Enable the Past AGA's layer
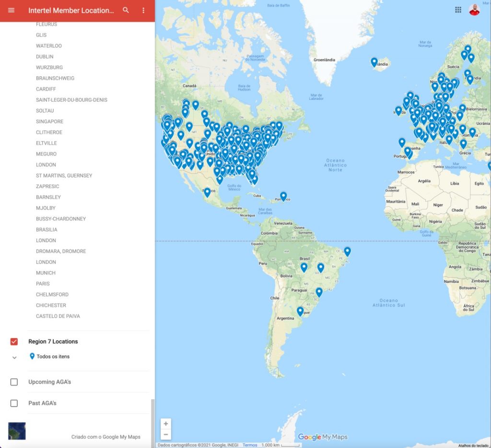Image resolution: width=491 pixels, height=448 pixels. [14, 403]
